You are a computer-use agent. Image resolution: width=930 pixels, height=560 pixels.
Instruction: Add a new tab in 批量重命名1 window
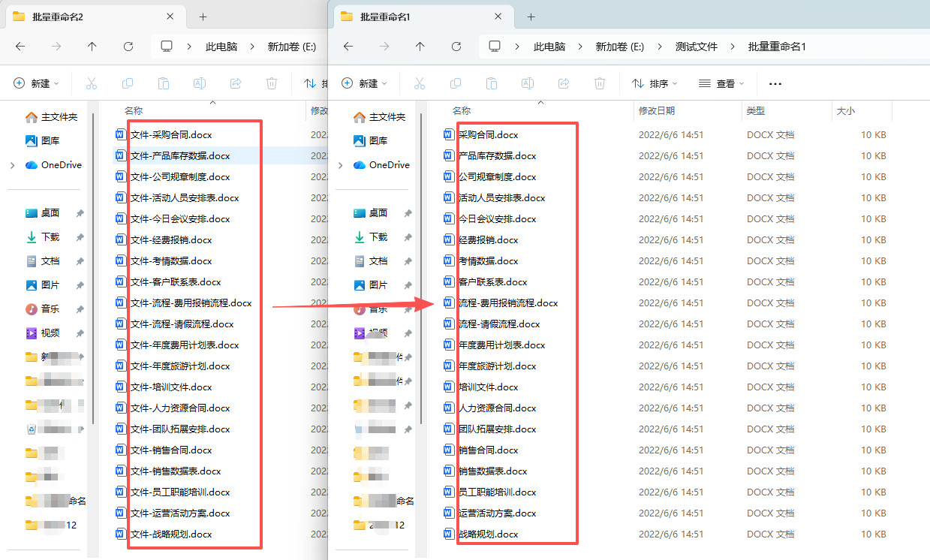point(531,17)
